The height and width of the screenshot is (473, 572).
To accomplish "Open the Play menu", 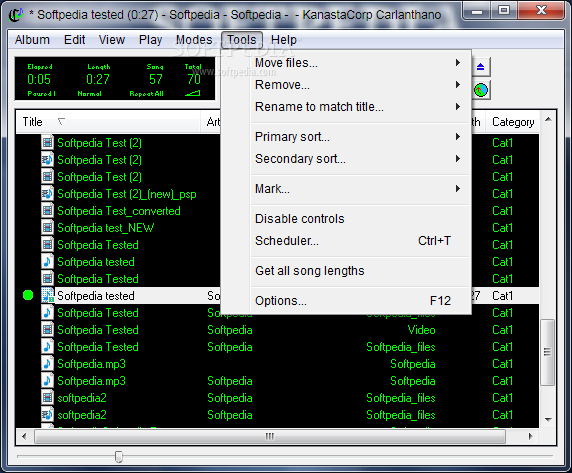I will pos(150,40).
